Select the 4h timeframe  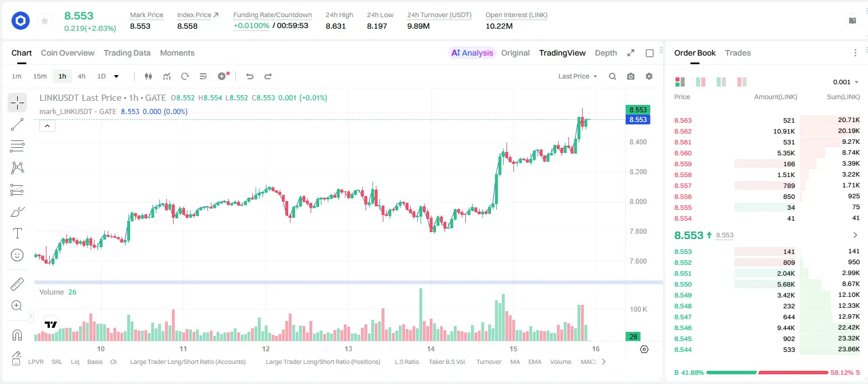tap(81, 76)
